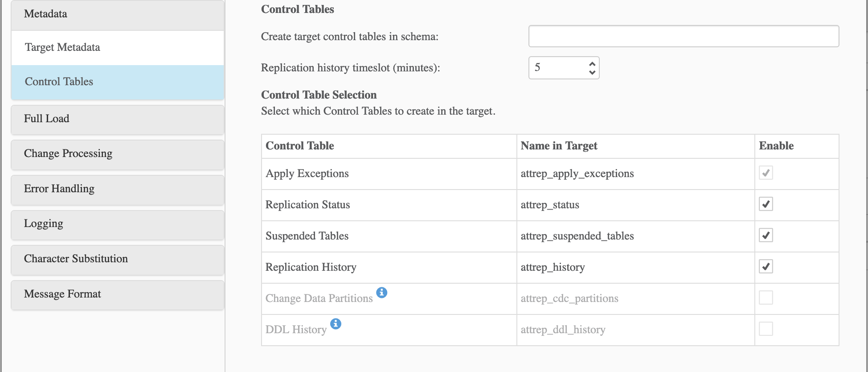Image resolution: width=868 pixels, height=372 pixels.
Task: Expand the Metadata section
Action: [x=117, y=14]
